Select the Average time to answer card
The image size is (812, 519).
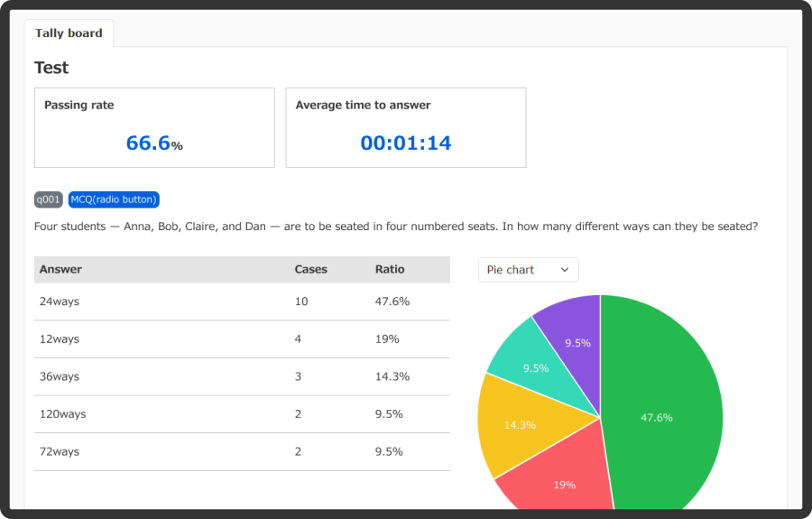(405, 127)
